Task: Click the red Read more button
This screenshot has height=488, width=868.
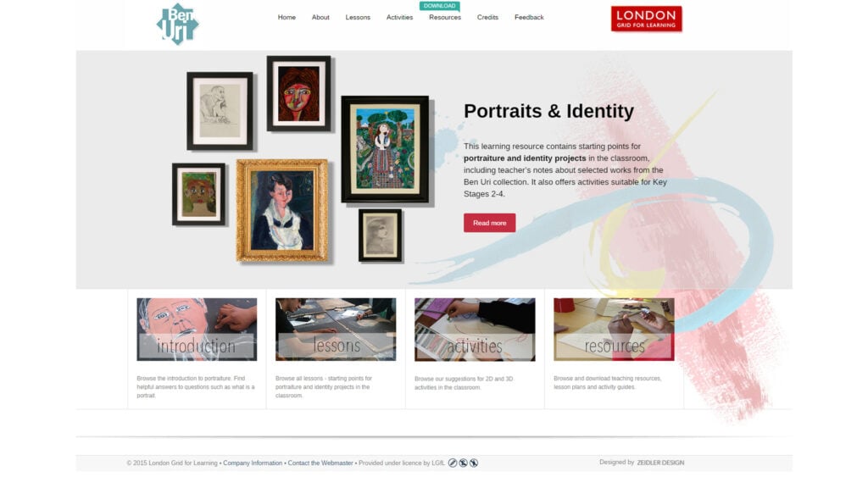Action: point(489,223)
